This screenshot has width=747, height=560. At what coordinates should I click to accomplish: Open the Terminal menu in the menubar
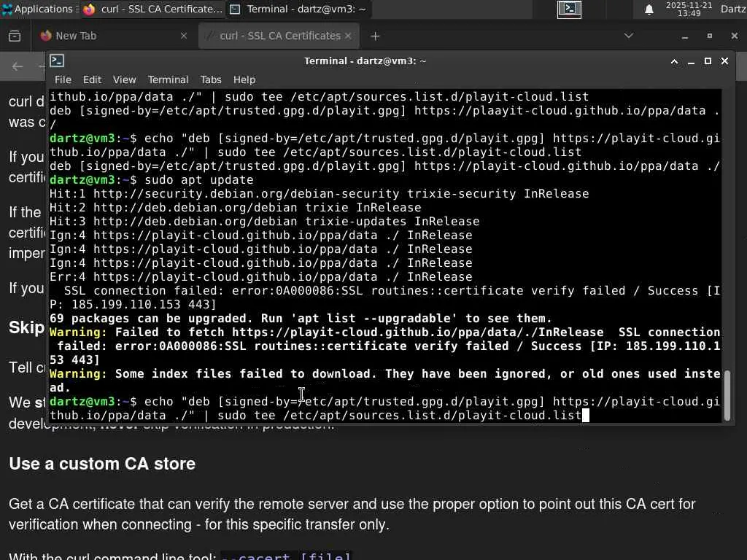tap(168, 79)
